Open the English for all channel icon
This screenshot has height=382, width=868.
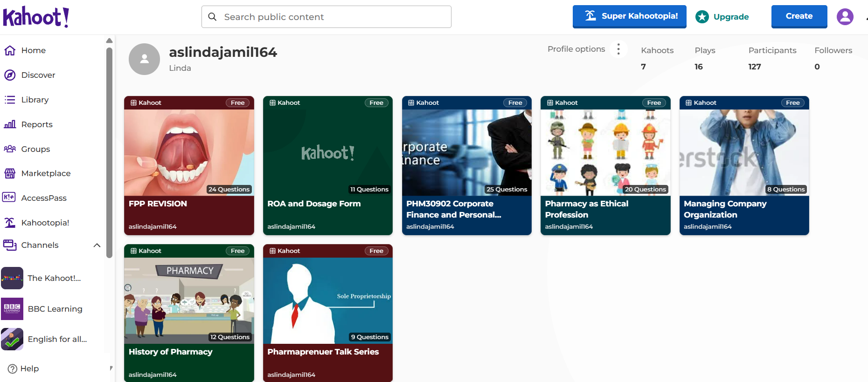(12, 339)
